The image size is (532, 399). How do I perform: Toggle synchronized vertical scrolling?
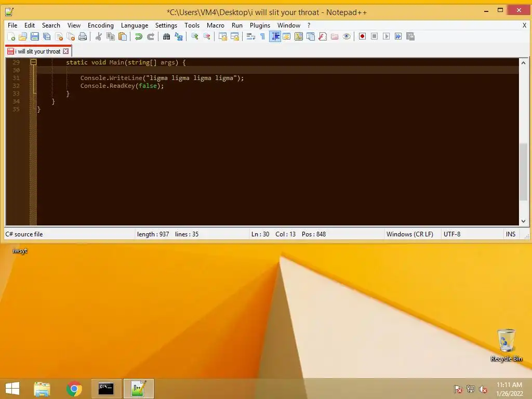[222, 36]
